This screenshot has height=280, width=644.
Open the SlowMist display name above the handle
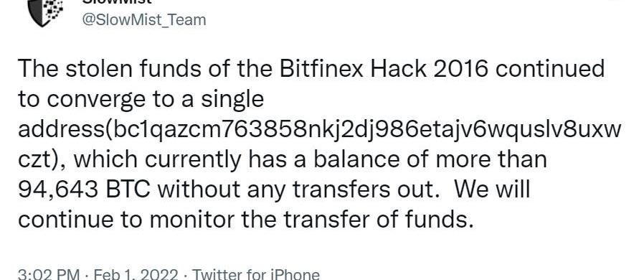pos(117,2)
